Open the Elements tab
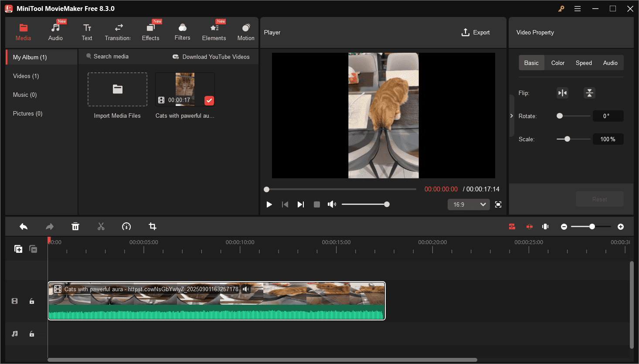Screen dimensions: 639x364 tap(214, 33)
